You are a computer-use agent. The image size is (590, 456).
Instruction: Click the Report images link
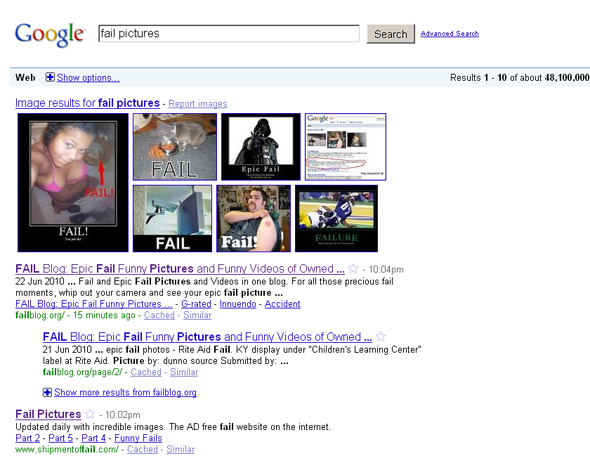click(x=198, y=103)
